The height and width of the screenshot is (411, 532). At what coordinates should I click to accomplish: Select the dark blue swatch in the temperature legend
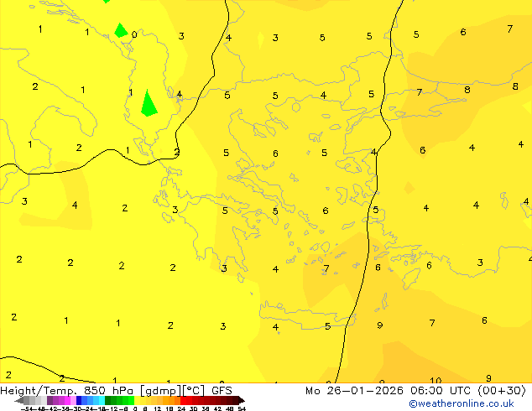[79, 400]
